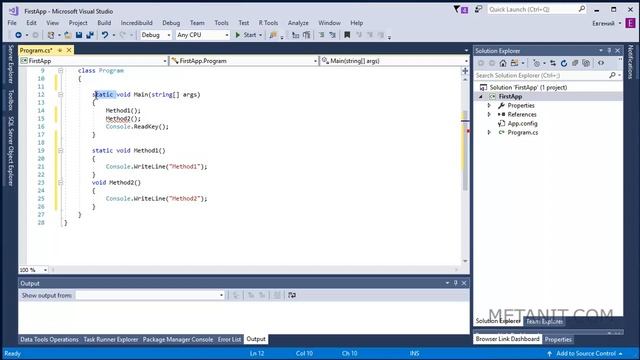Click the Open File folder icon
This screenshot has width=640, height=360.
pos(68,35)
